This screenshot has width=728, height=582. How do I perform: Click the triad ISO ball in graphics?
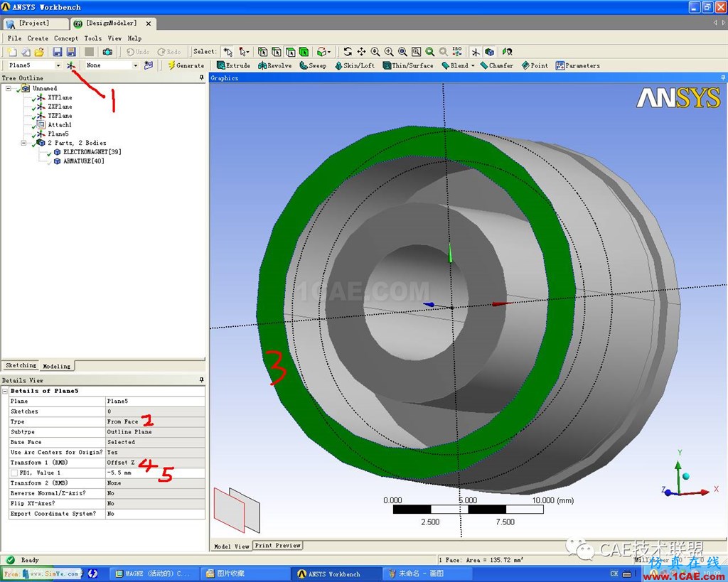click(686, 476)
